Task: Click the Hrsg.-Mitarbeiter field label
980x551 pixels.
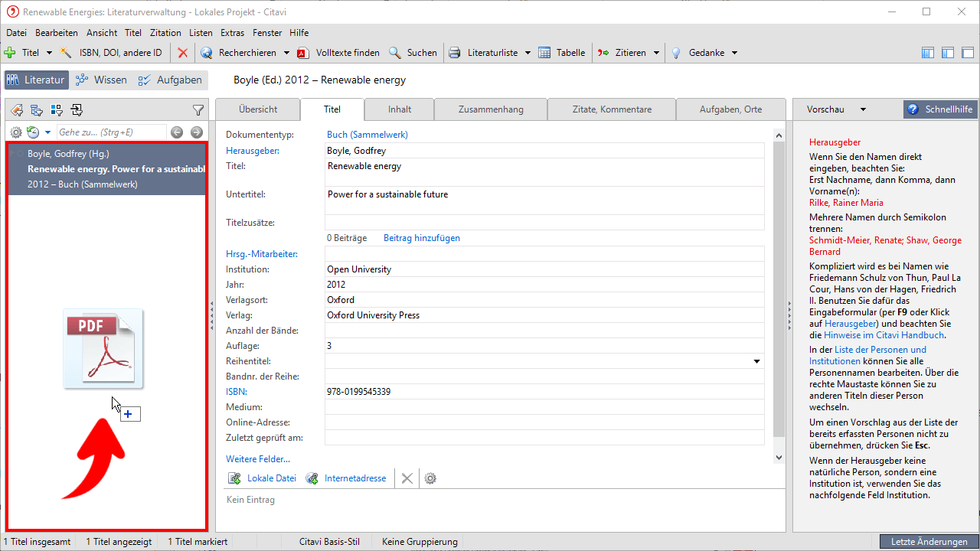Action: (262, 254)
